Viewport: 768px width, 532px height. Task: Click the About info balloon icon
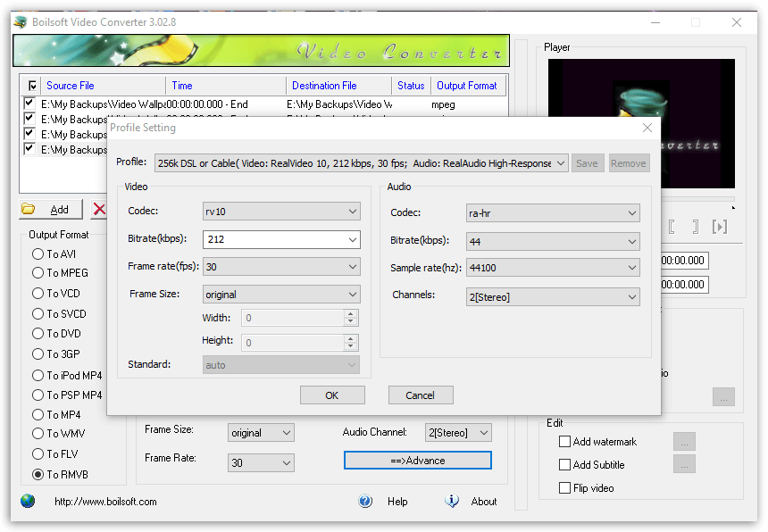click(x=452, y=502)
